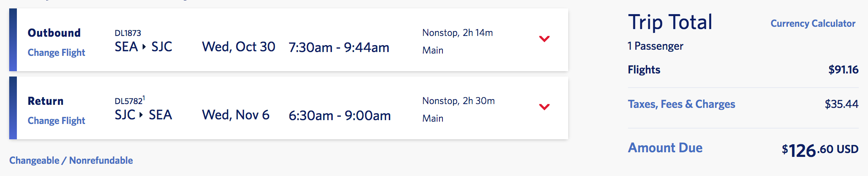Screen dimensions: 868x176
Task: Click Change Flight under Outbound
Action: (x=56, y=52)
